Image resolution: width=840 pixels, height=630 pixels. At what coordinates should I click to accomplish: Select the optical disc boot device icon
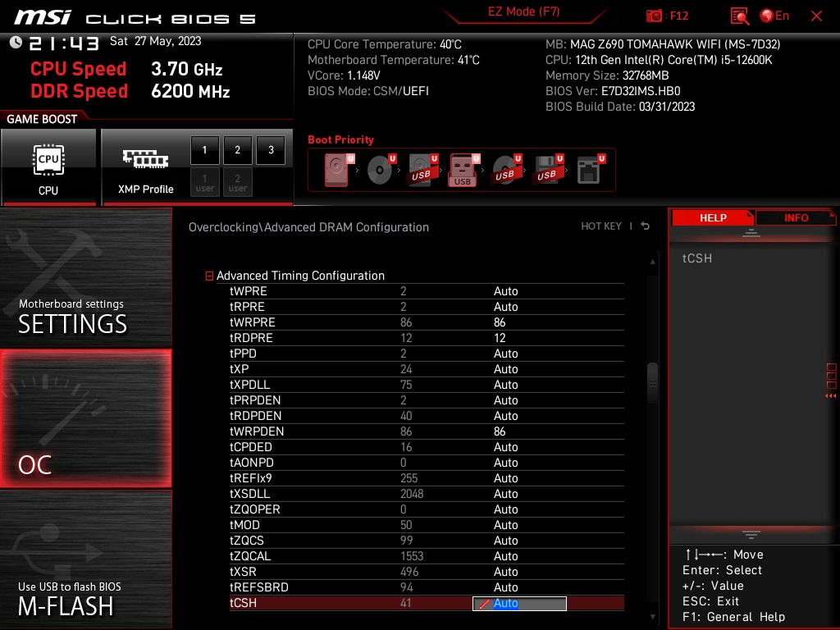381,169
